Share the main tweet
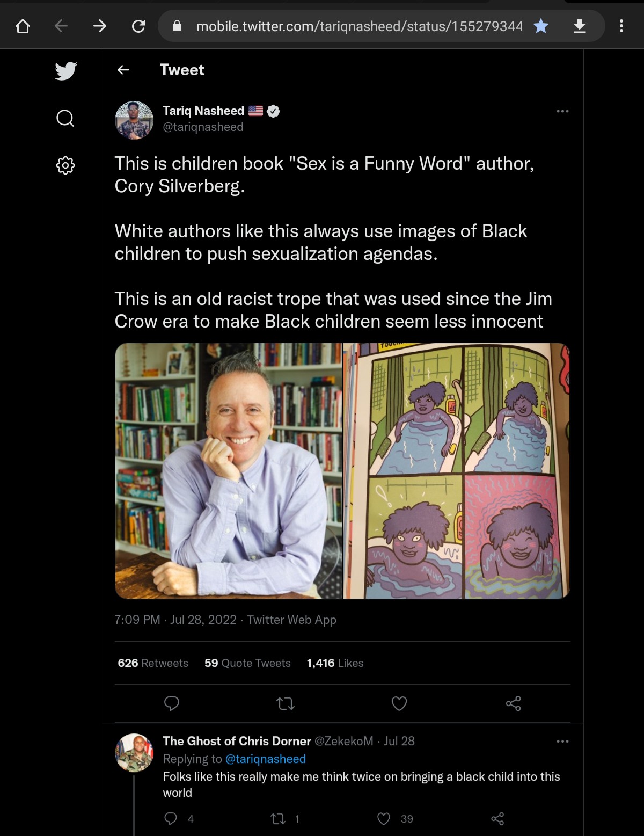The image size is (644, 836). [x=513, y=703]
